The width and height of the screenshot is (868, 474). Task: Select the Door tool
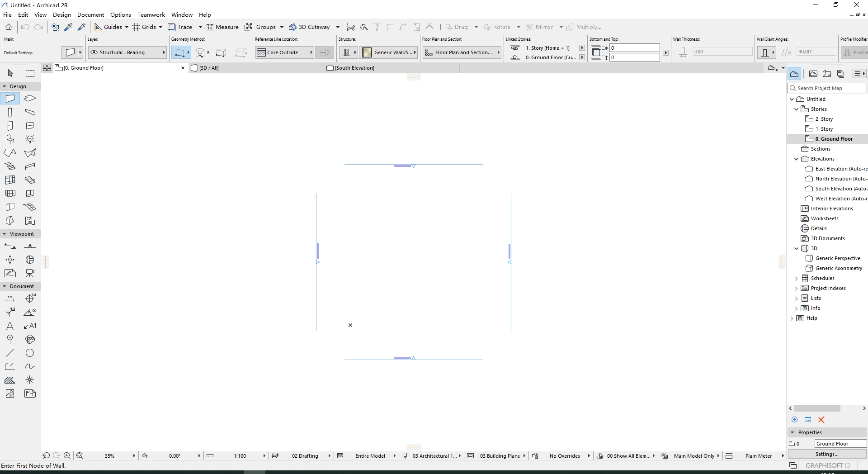10,126
